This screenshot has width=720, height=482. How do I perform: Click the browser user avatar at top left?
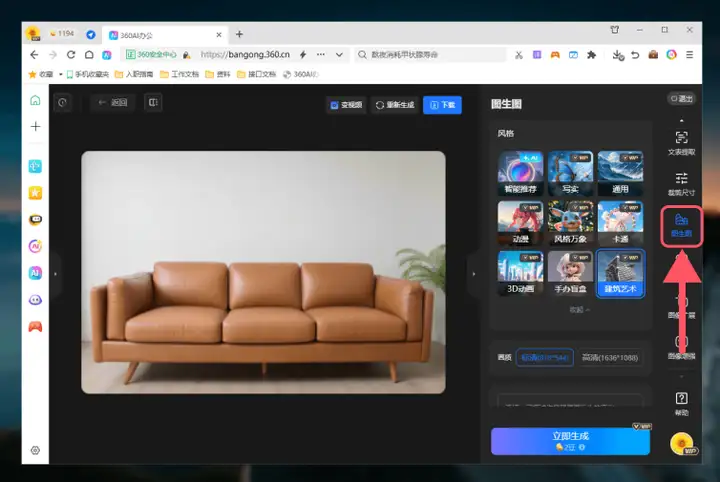coord(33,34)
